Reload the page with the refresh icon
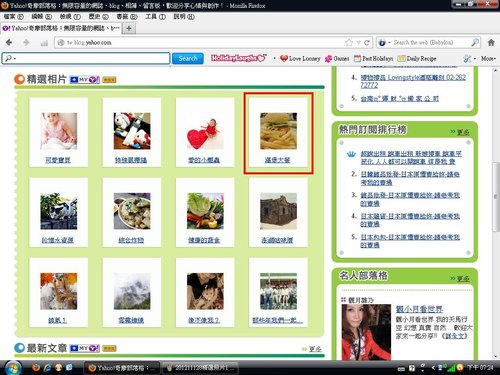Image resolution: width=500 pixels, height=375 pixels. (x=367, y=42)
